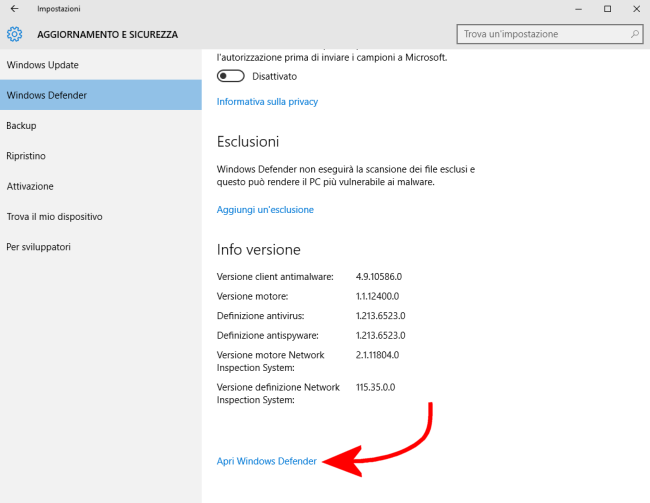Maximize the Impostazioni window

pyautogui.click(x=607, y=9)
